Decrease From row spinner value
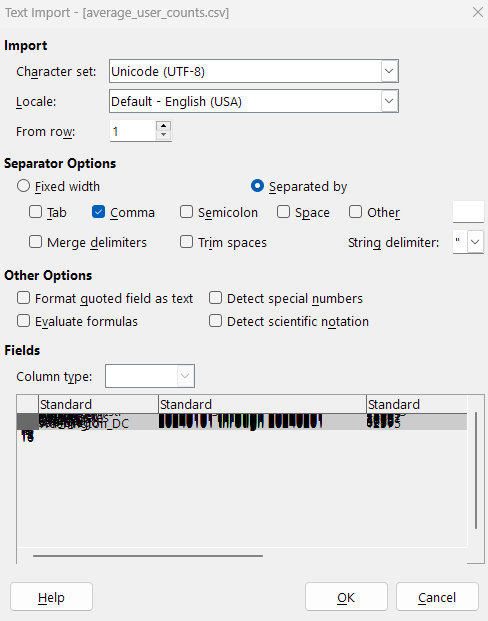The width and height of the screenshot is (488, 621). click(x=163, y=135)
